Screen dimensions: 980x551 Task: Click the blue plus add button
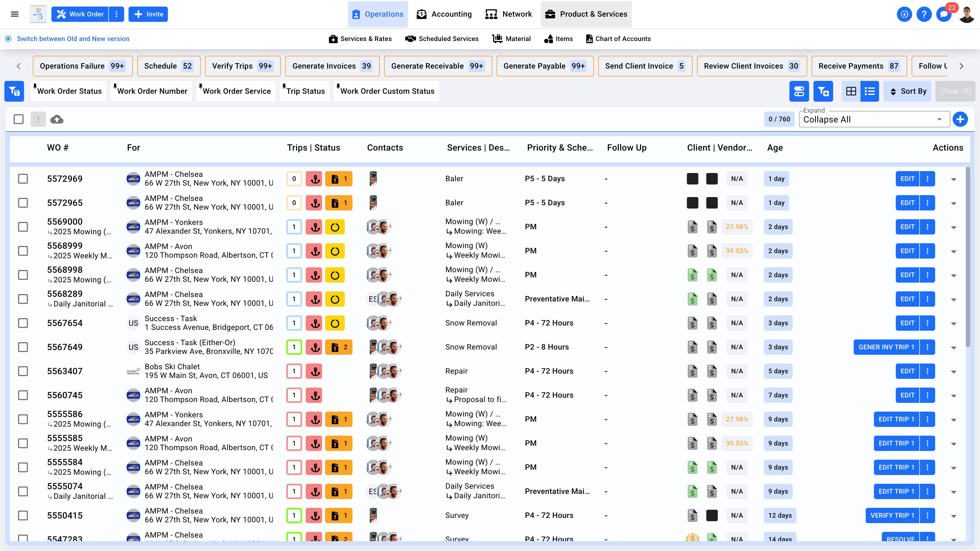click(960, 119)
